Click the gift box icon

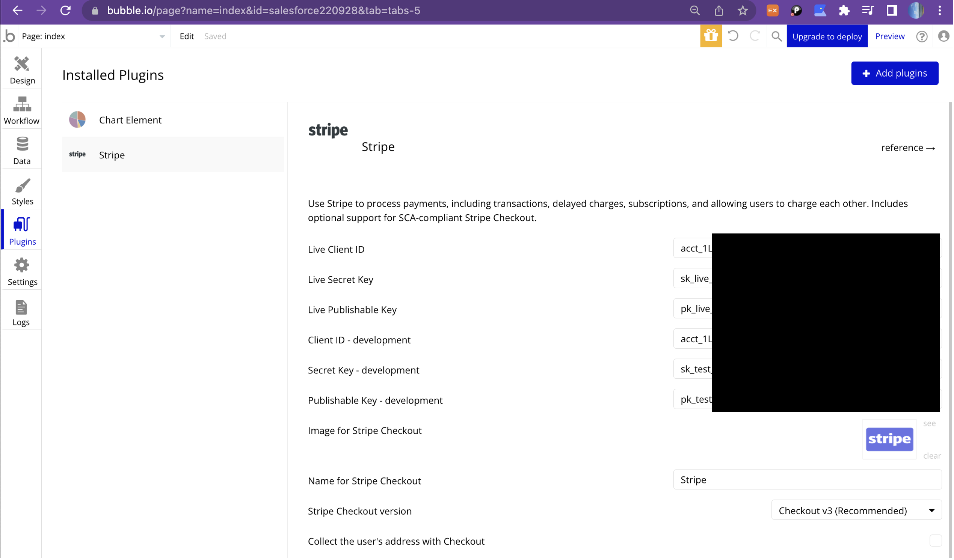711,36
